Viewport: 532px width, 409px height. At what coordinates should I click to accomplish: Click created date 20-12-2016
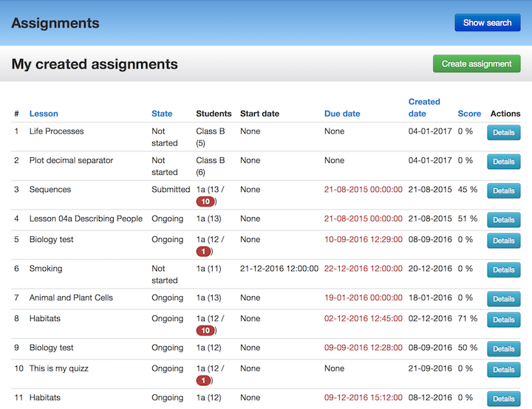(x=430, y=269)
